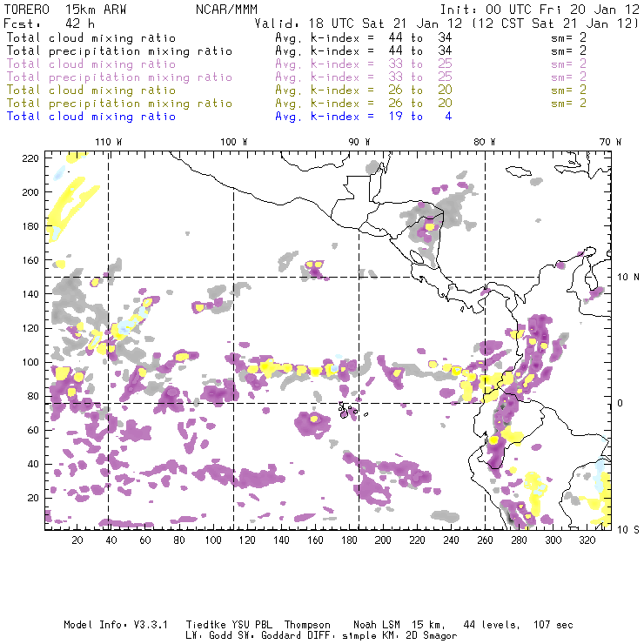Click the '80 W' longitude label
644x644 pixels.
tap(484, 142)
